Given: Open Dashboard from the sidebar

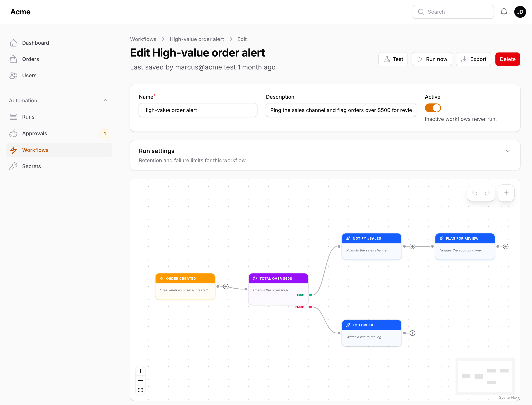Looking at the screenshot, I should (x=59, y=43).
